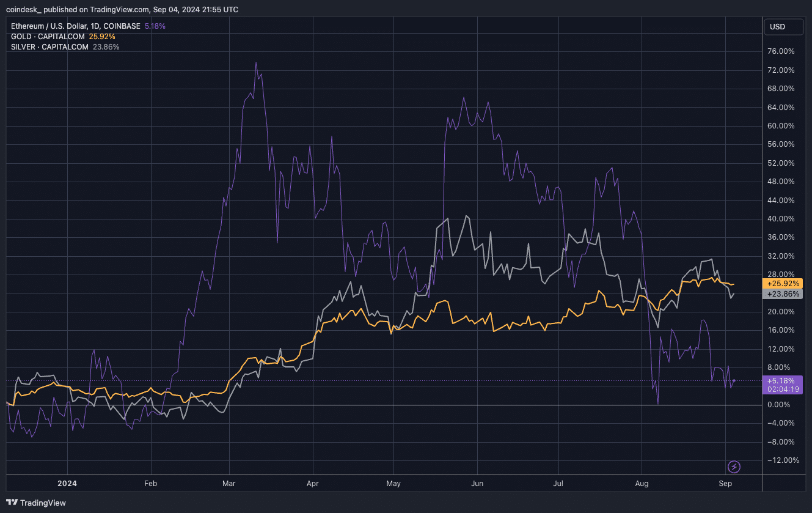Viewport: 812px width, 513px height.
Task: Select the GOLD · CAPITALCOM legend entry
Action: 48,37
